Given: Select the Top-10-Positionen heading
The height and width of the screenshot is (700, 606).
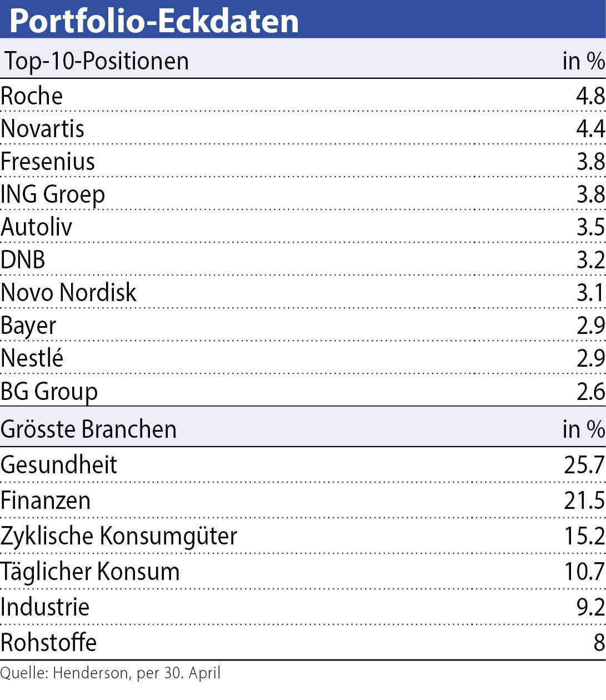Looking at the screenshot, I should coord(97,61).
